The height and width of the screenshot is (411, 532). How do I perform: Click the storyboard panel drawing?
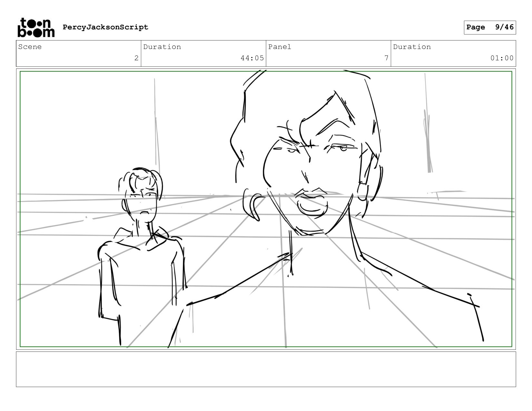coord(266,209)
